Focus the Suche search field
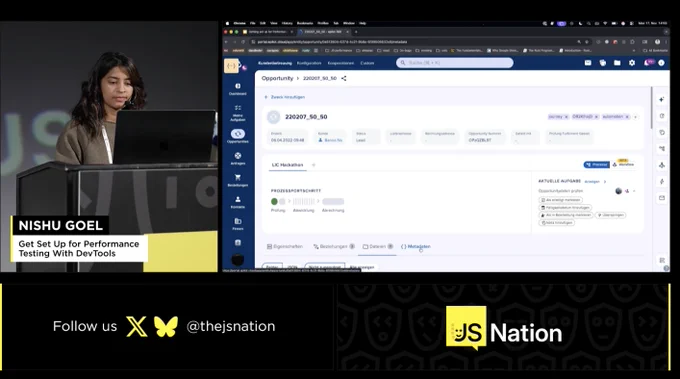The image size is (680, 379). [454, 63]
